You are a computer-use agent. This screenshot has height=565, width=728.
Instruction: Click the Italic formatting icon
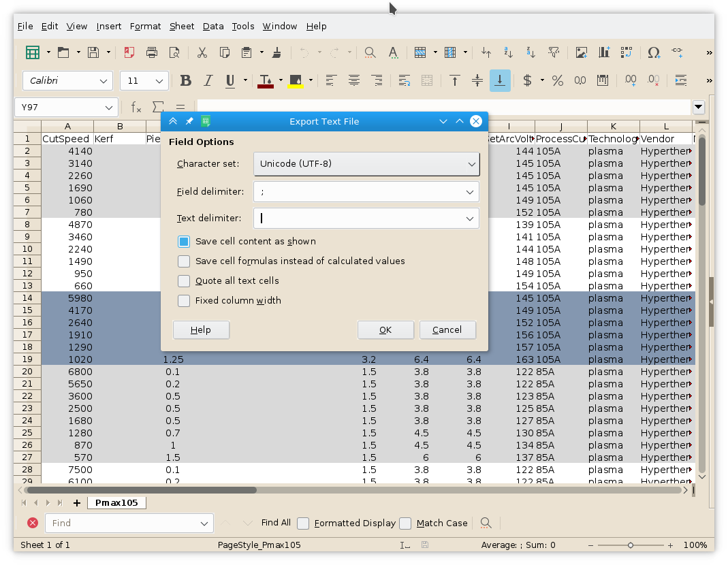click(x=208, y=80)
